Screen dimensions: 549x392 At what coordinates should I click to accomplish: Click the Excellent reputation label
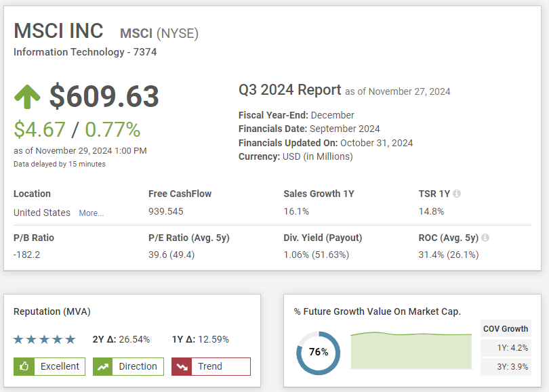[60, 366]
